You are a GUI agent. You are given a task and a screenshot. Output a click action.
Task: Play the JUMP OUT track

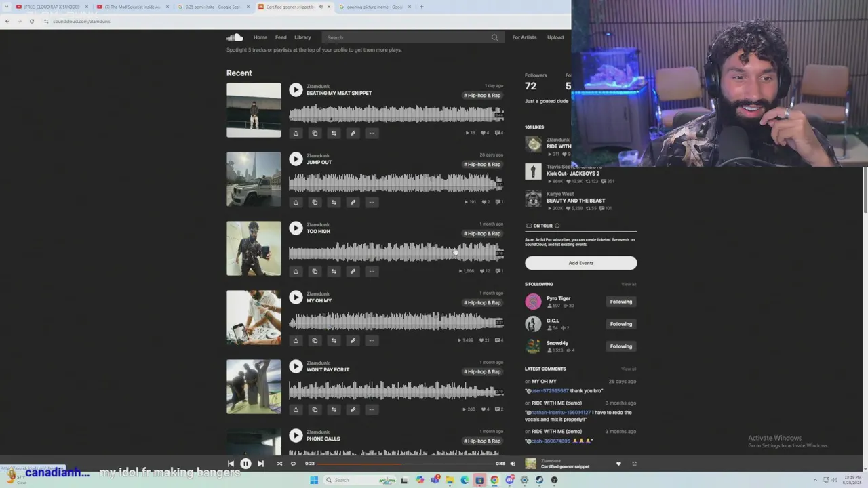tap(296, 159)
